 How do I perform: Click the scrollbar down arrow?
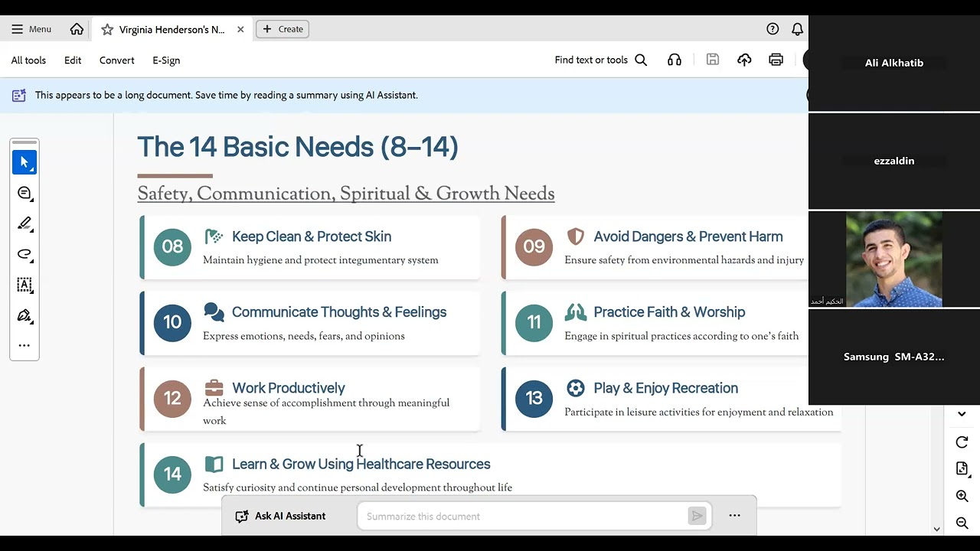point(936,529)
